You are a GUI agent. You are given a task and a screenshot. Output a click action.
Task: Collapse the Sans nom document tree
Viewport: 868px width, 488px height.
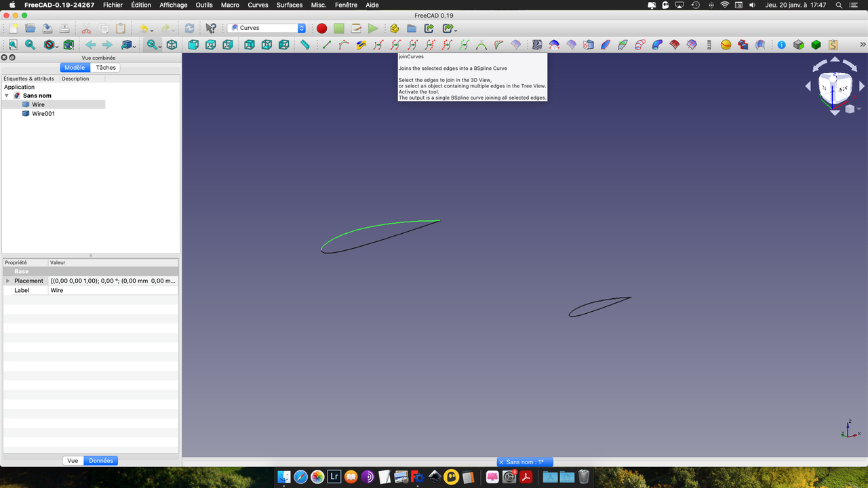pos(7,96)
